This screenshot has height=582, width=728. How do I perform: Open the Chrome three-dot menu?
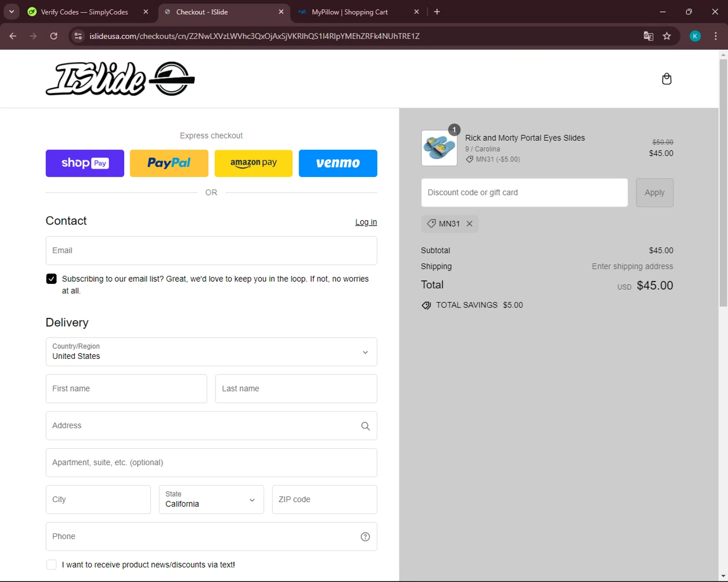[715, 36]
